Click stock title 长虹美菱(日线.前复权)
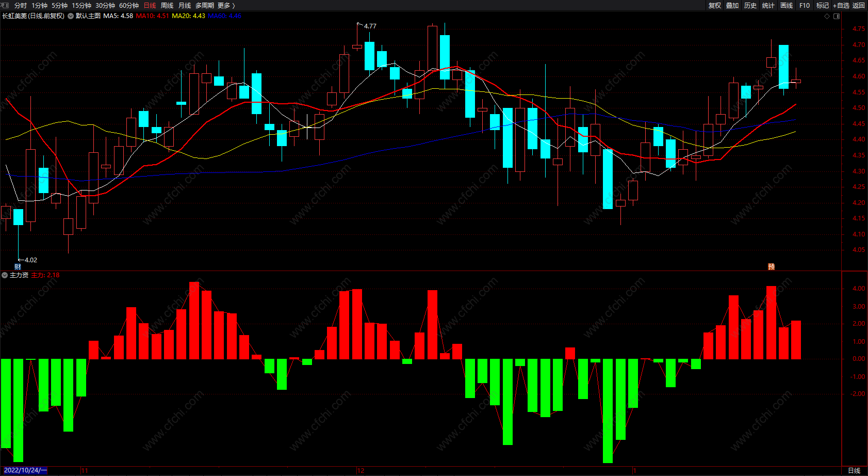The height and width of the screenshot is (476, 868). (34, 16)
